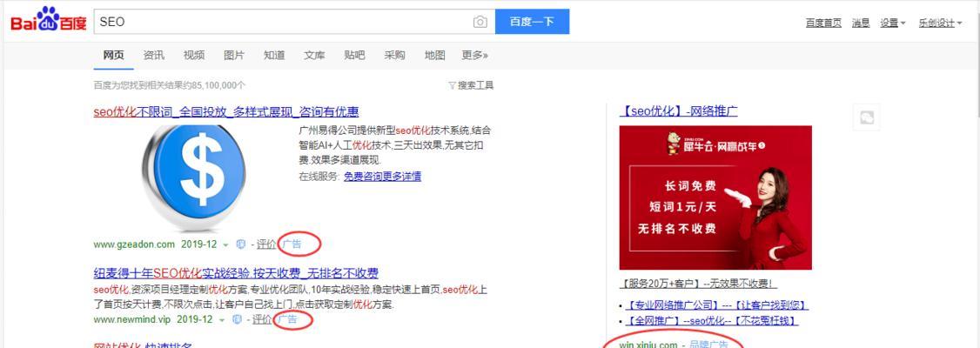Click win.xiniu.com URL text
The height and width of the screenshot is (348, 980).
648,345
